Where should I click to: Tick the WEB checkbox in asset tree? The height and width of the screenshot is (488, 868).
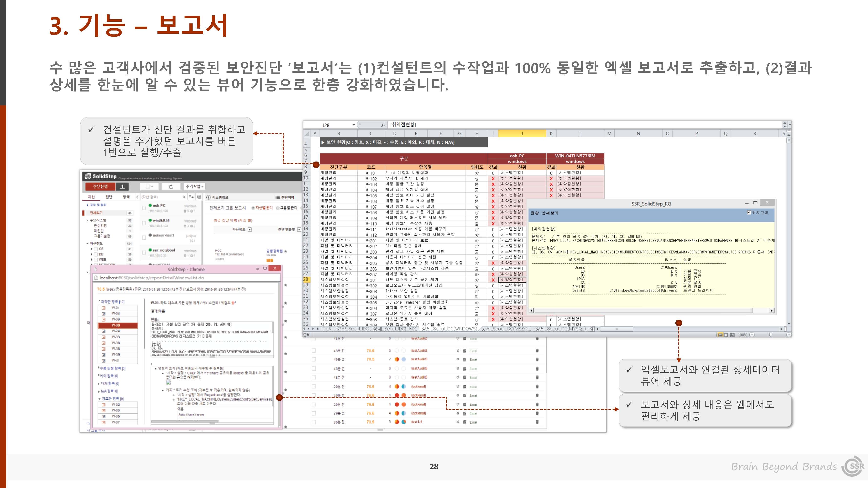[96, 260]
